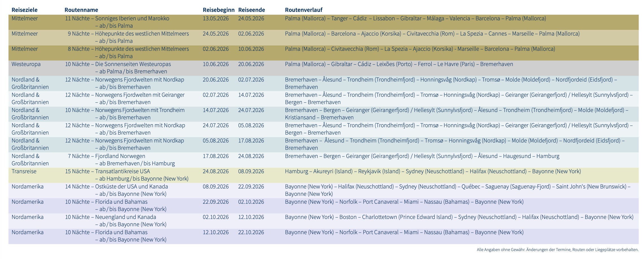Open the Neuengland und Kanada route
Viewport: 644px width, 259px height.
[x=125, y=217]
